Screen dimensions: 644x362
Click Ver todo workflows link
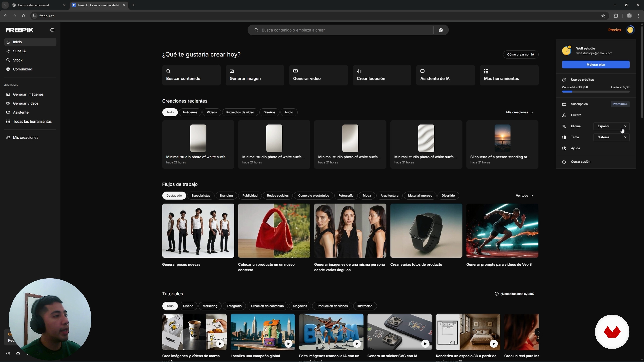(x=524, y=196)
